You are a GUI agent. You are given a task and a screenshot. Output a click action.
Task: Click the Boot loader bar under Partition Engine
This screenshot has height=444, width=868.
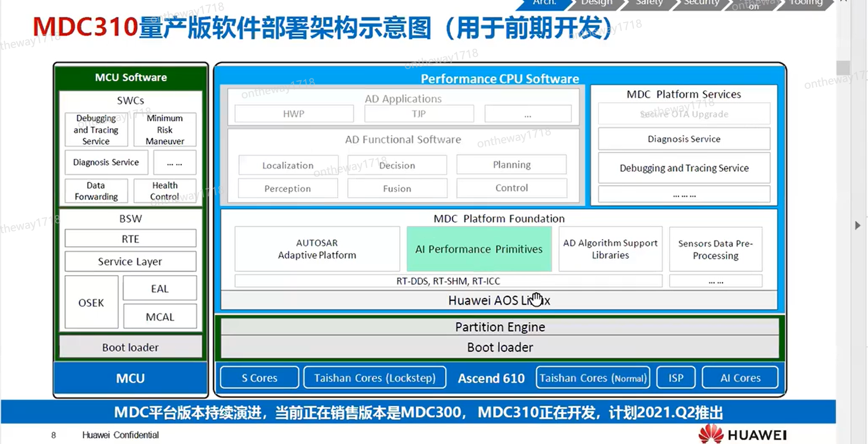click(x=500, y=347)
